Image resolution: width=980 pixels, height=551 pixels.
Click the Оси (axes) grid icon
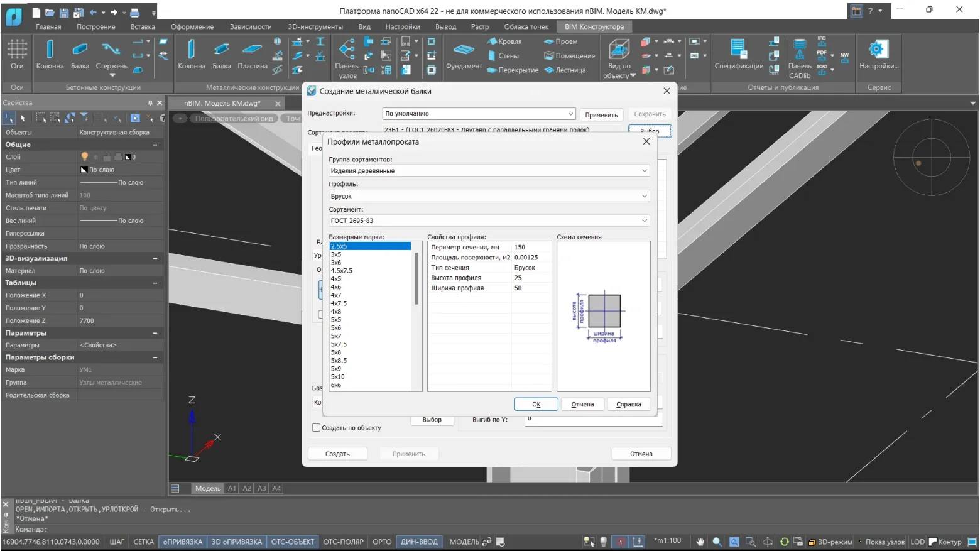(x=17, y=50)
